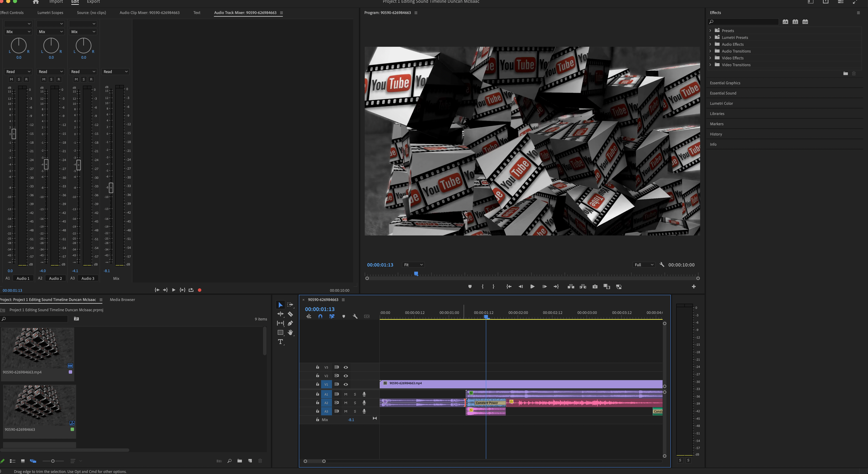Enable record on Audio 3 mixer track
868x474 pixels.
coord(91,80)
